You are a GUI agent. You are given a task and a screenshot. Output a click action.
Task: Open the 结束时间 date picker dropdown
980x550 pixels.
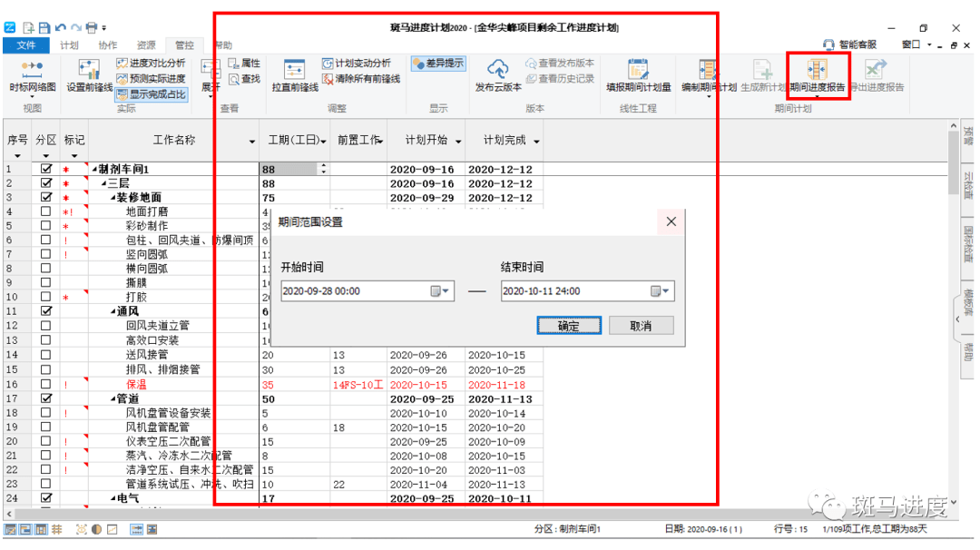[661, 290]
